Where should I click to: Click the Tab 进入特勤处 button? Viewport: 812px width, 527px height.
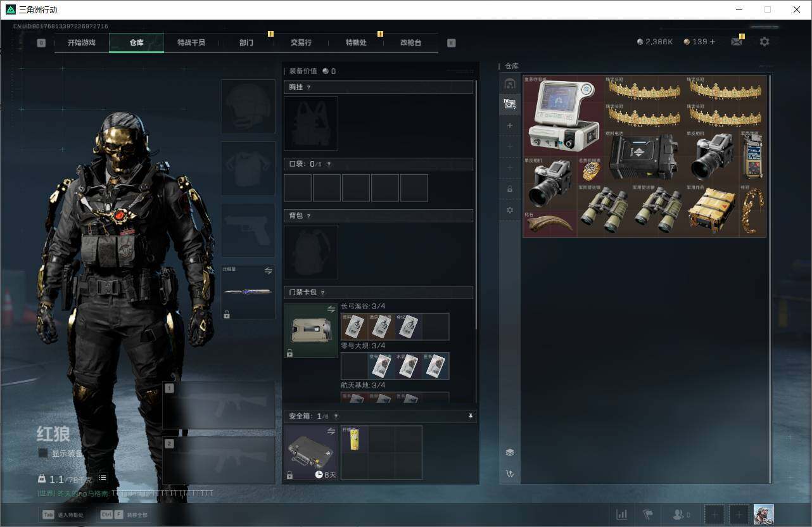point(63,515)
